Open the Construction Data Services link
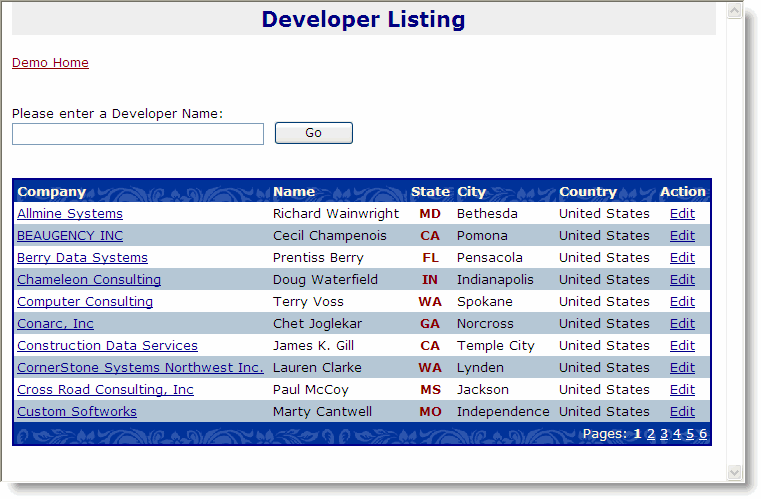Viewport: 761px width, 499px height. click(x=107, y=346)
